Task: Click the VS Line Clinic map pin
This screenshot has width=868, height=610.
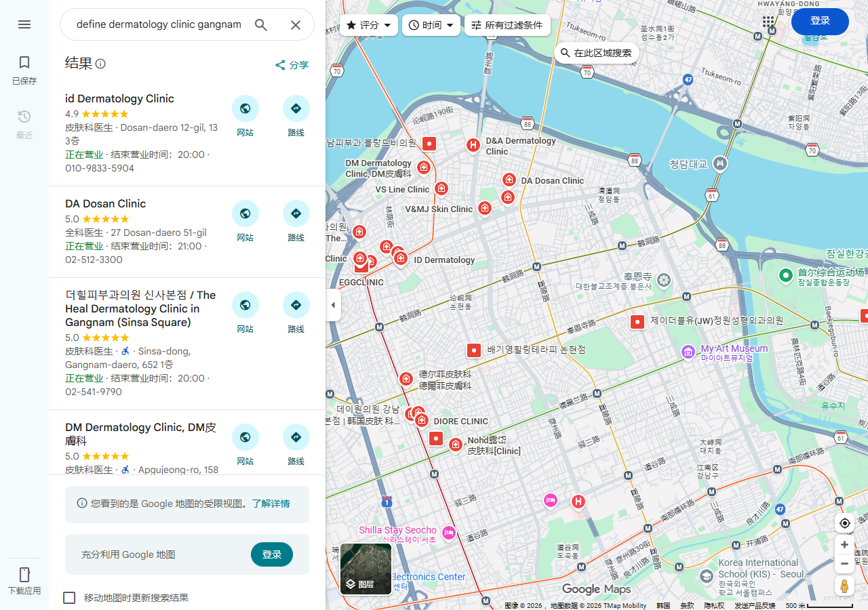Action: pos(441,188)
